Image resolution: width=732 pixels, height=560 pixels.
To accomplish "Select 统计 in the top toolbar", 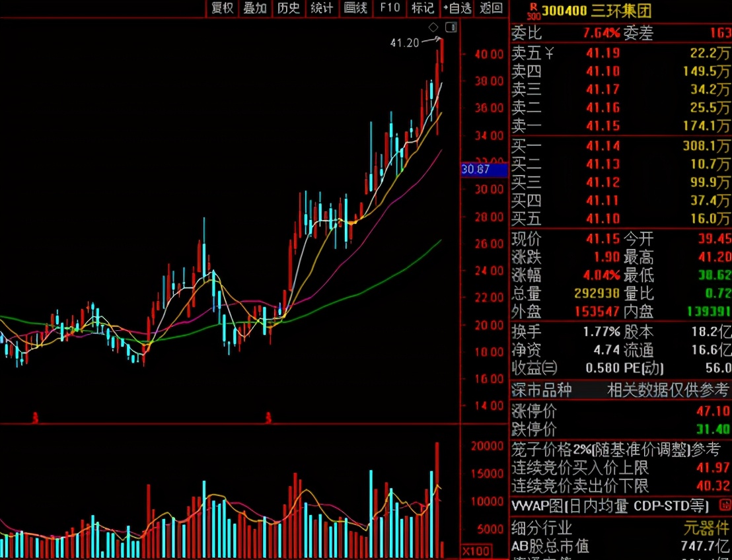I will pos(322,8).
